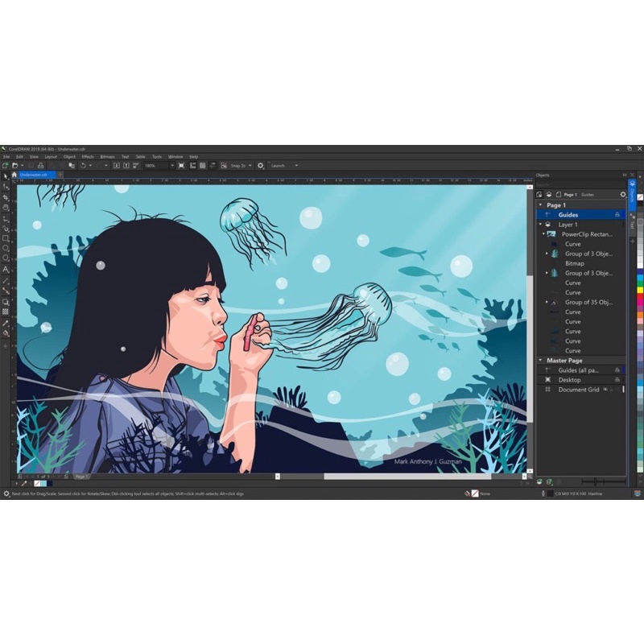Select the Rectangle tool

click(6, 238)
